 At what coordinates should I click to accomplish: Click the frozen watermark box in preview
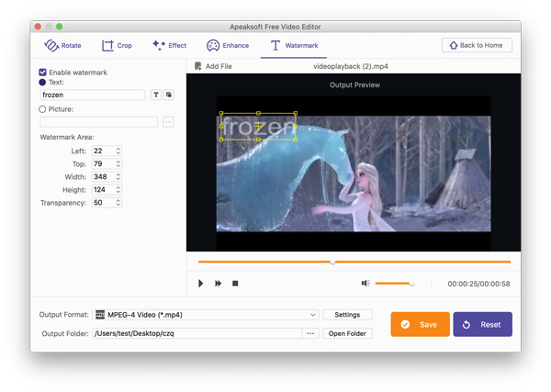pos(258,127)
